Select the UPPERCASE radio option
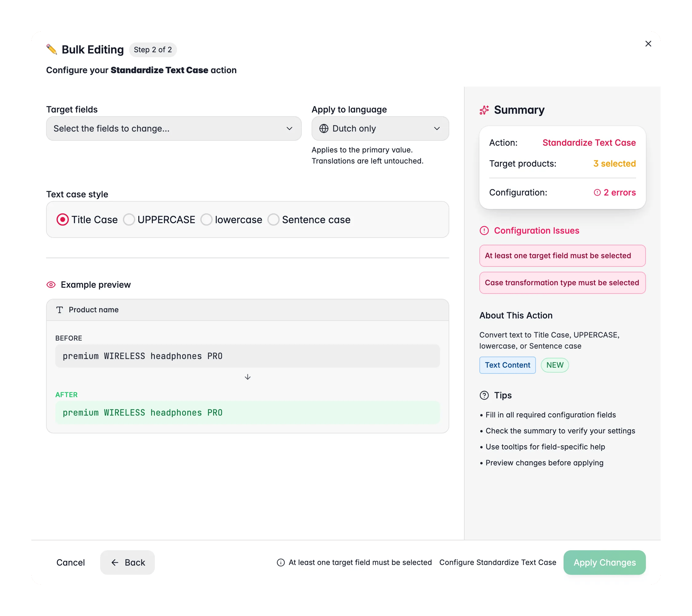Viewport: 692px width, 616px height. (x=129, y=219)
